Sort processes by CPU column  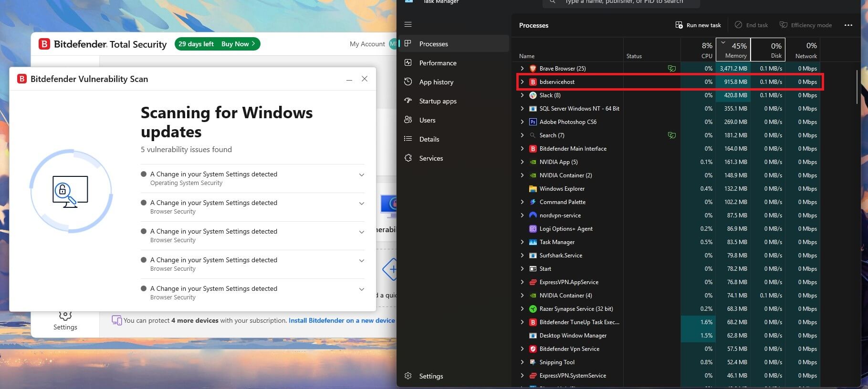[x=698, y=50]
